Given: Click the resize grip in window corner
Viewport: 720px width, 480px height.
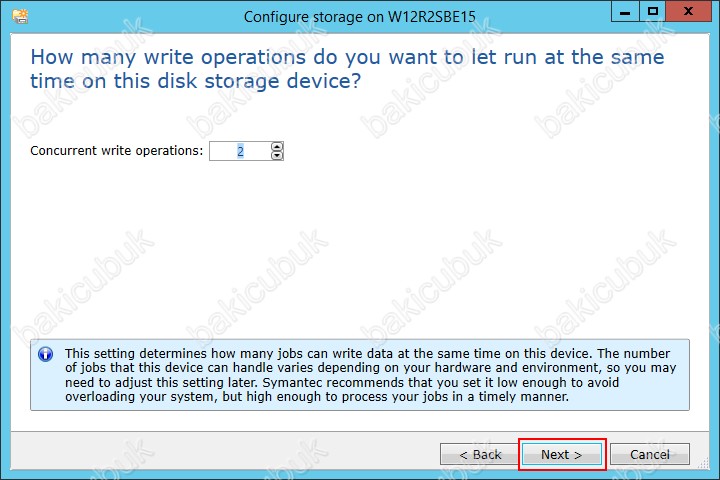Looking at the screenshot, I should coord(703,463).
